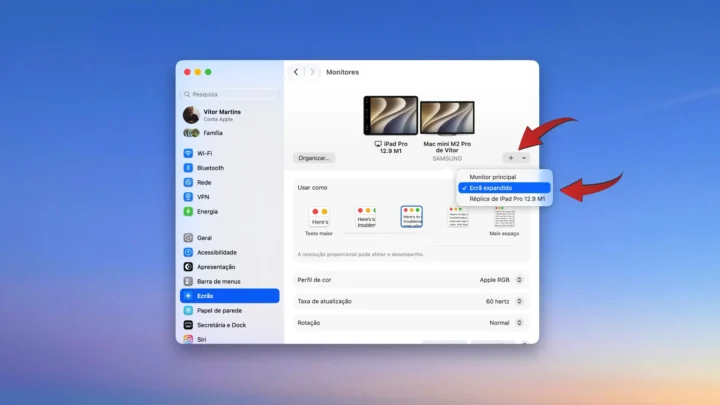Click the SAMSUNG display label
Image resolution: width=720 pixels, height=405 pixels.
447,158
